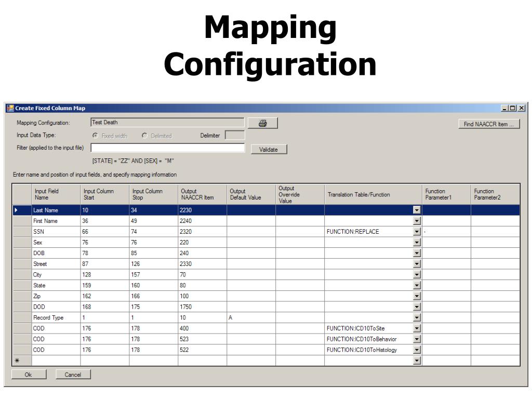The image size is (532, 399).
Task: Click the SSN field name cell
Action: click(x=56, y=232)
